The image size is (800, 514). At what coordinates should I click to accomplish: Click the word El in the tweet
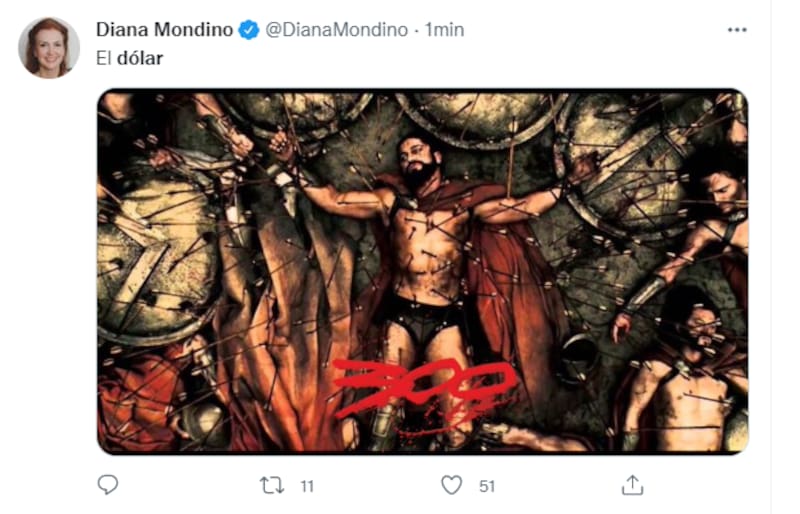[x=104, y=59]
